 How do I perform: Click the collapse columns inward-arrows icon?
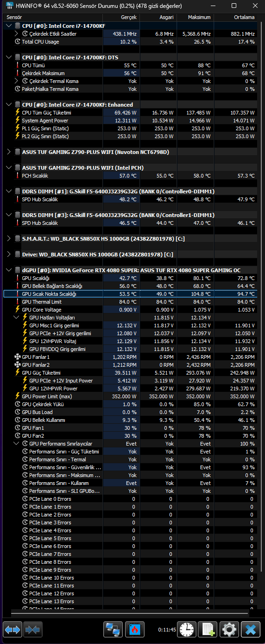[x=33, y=629]
